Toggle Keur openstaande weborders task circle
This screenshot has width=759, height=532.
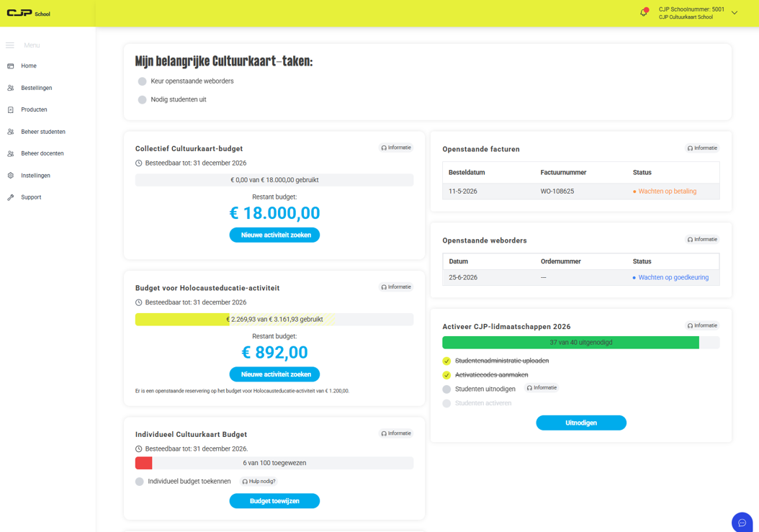(x=142, y=81)
